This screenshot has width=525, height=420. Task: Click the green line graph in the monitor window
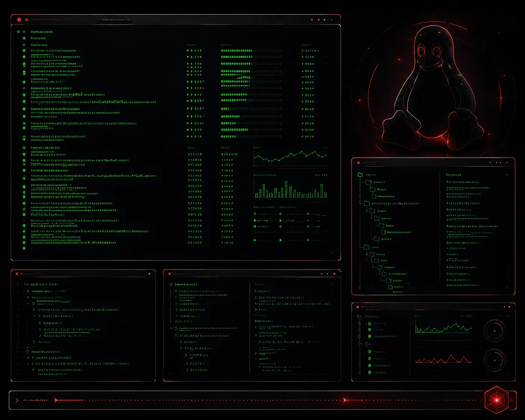click(x=443, y=327)
